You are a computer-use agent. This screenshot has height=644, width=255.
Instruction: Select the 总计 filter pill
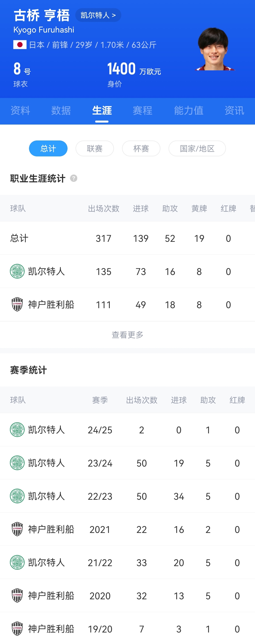(x=48, y=148)
